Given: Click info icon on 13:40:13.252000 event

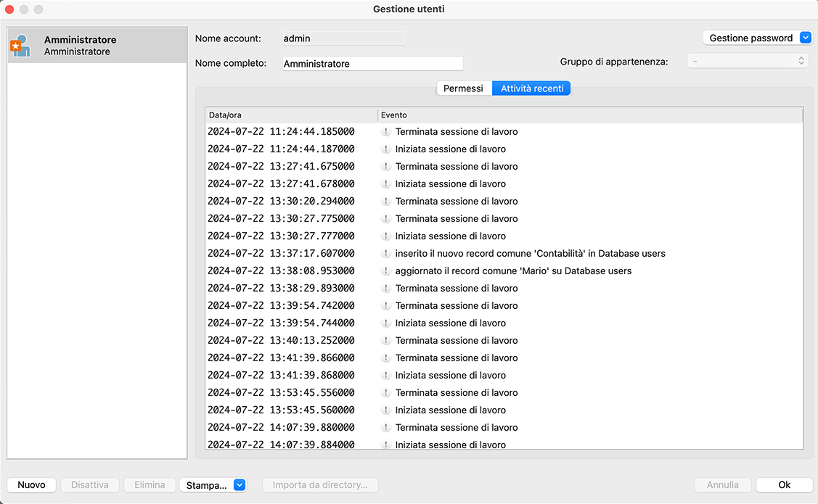Looking at the screenshot, I should (x=386, y=341).
